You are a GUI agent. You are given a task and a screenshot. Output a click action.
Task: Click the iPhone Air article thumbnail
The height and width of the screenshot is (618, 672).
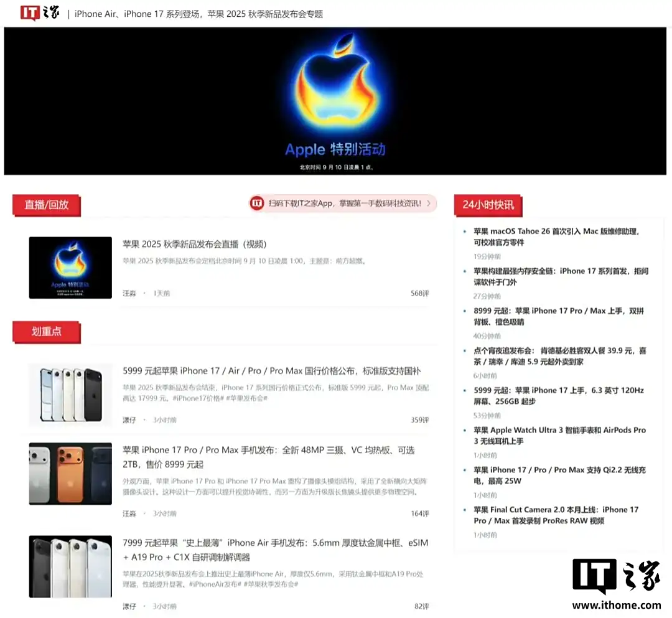(70, 566)
